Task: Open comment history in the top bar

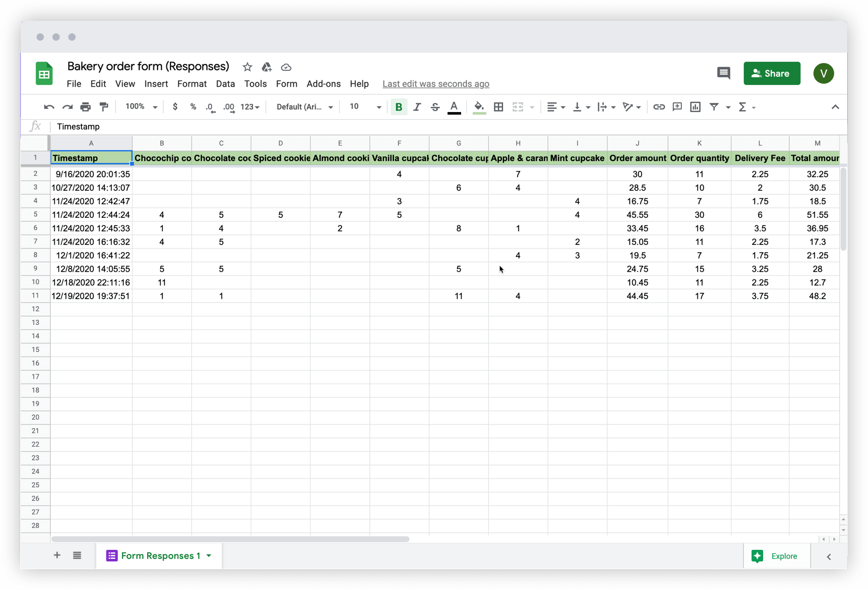Action: (724, 73)
